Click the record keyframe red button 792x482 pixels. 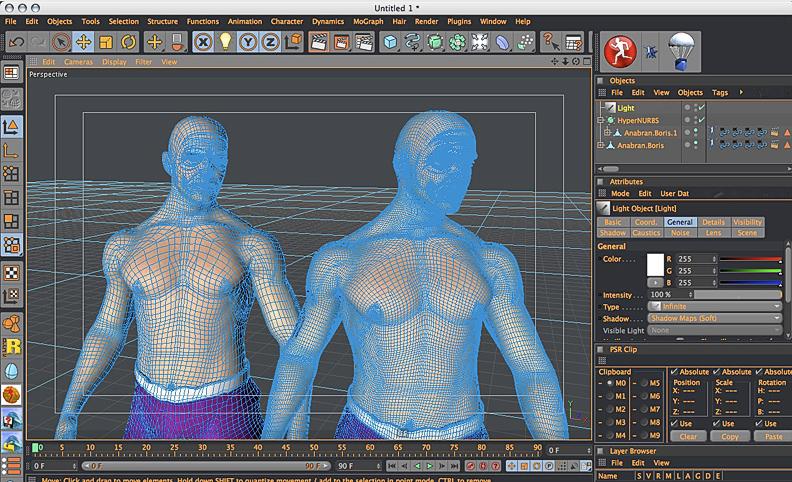[470, 466]
